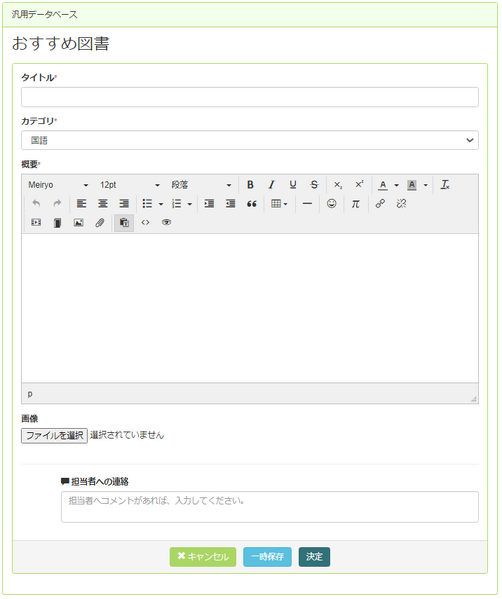Screen dimensions: 502x599
Task: Align text left
Action: pos(81,204)
